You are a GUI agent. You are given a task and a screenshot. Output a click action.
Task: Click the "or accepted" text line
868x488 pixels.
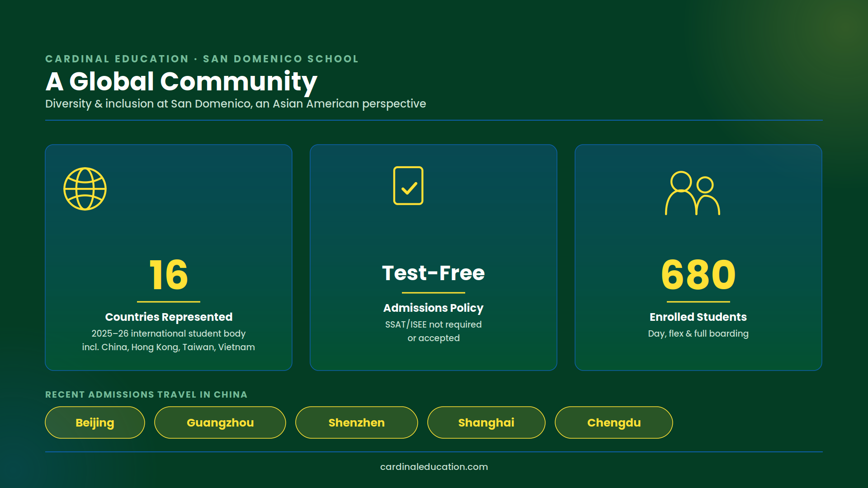(x=434, y=338)
